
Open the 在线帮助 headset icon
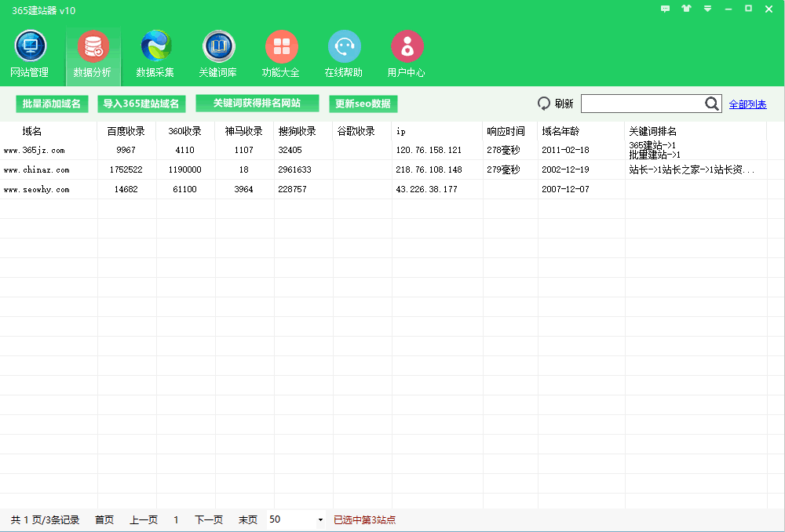pos(345,46)
